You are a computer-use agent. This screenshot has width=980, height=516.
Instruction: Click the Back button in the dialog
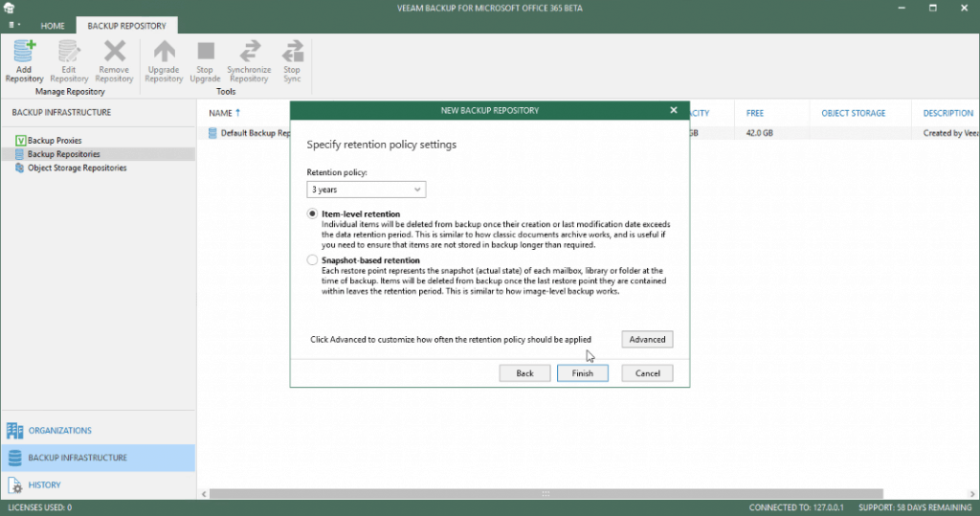point(525,373)
